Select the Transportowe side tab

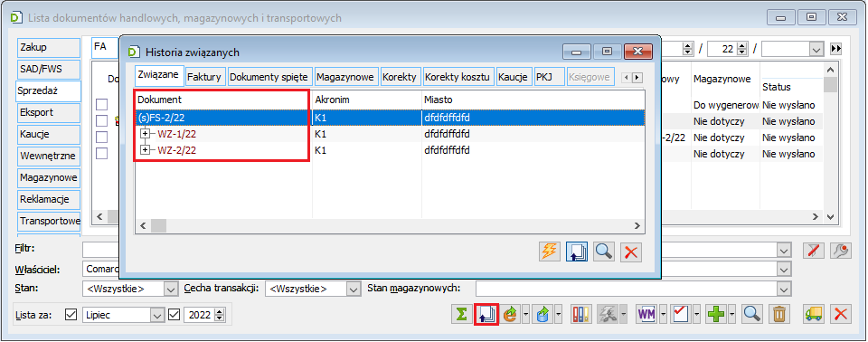(x=49, y=221)
